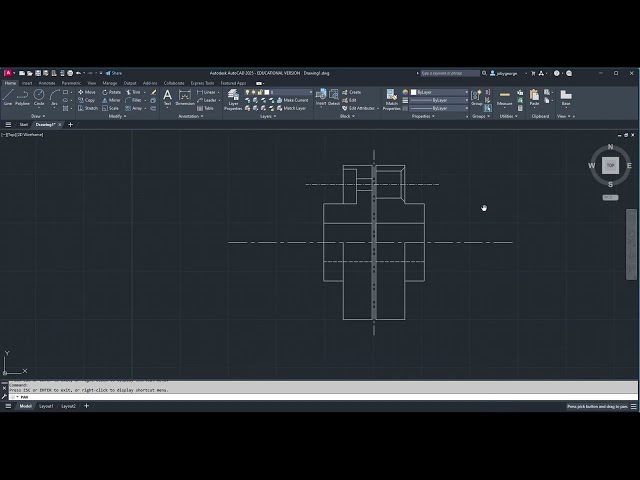Click the Copy tool
This screenshot has width=640, height=480.
(87, 100)
